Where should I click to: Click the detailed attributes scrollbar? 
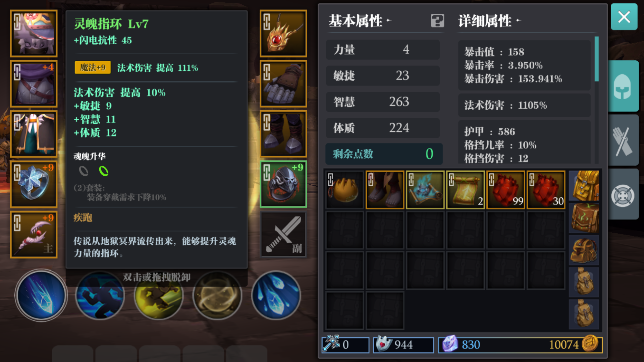pos(597,59)
